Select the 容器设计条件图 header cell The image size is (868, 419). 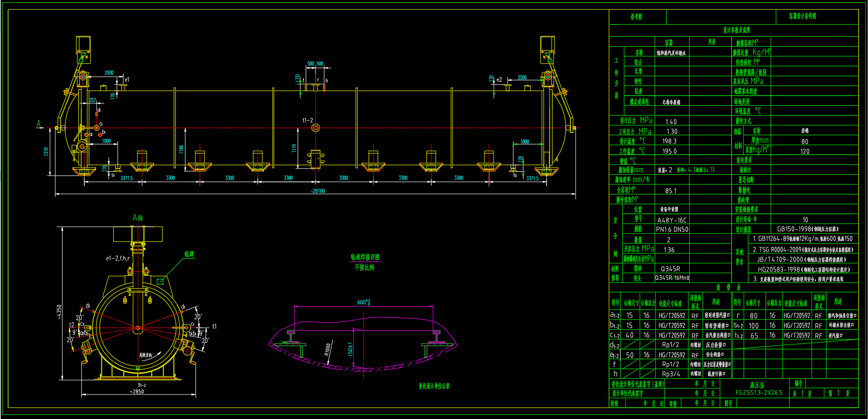[x=802, y=16]
